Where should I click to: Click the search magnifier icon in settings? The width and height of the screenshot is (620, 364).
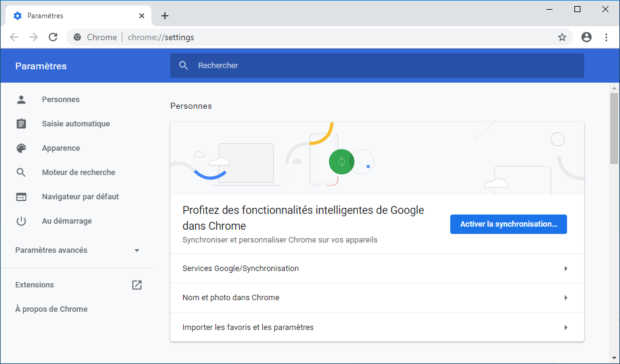point(184,66)
